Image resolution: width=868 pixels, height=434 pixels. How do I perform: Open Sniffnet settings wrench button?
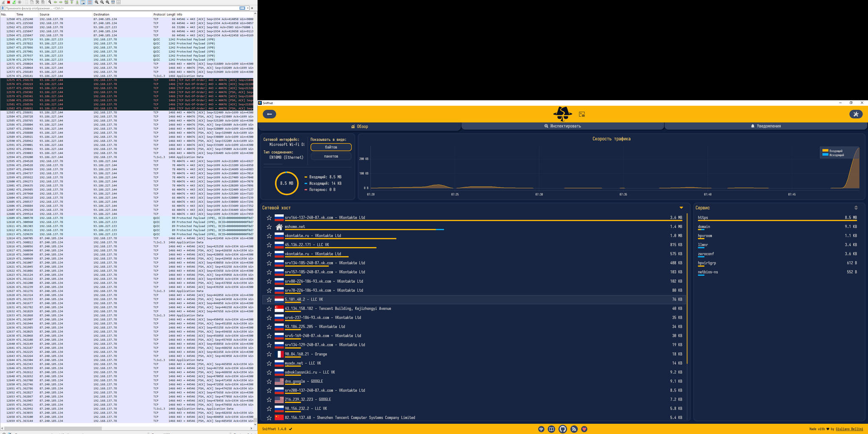(856, 114)
